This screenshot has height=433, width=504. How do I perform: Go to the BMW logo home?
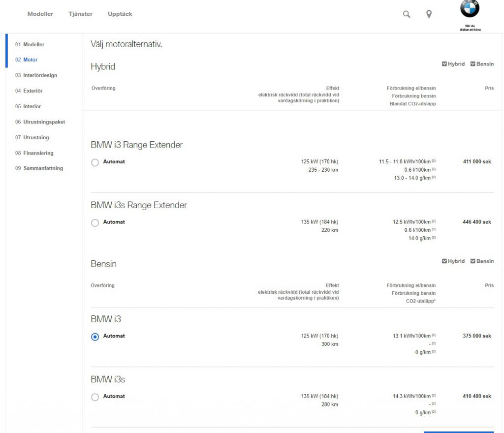click(470, 8)
